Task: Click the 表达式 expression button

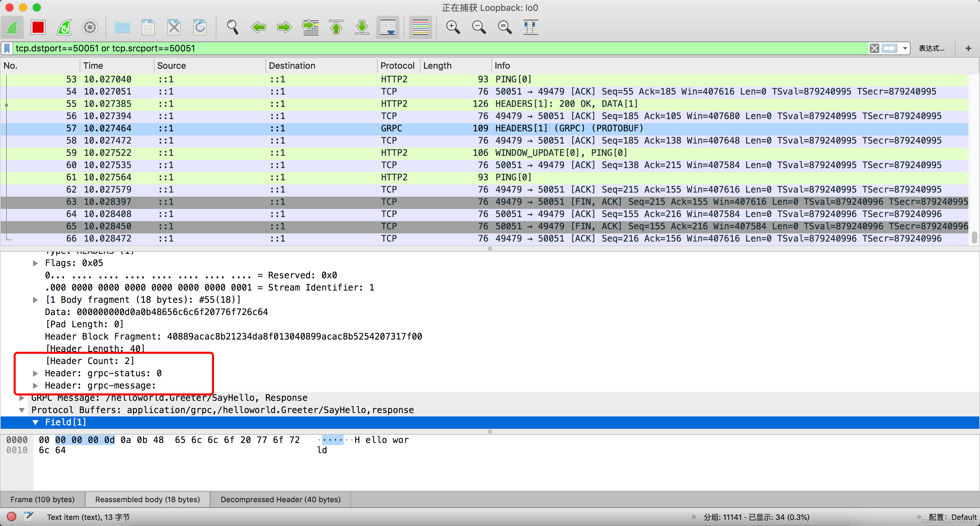Action: click(x=931, y=48)
